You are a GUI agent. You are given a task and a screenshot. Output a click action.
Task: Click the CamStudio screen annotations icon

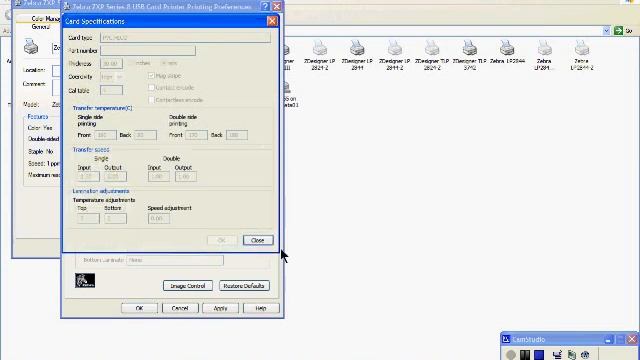(557, 355)
